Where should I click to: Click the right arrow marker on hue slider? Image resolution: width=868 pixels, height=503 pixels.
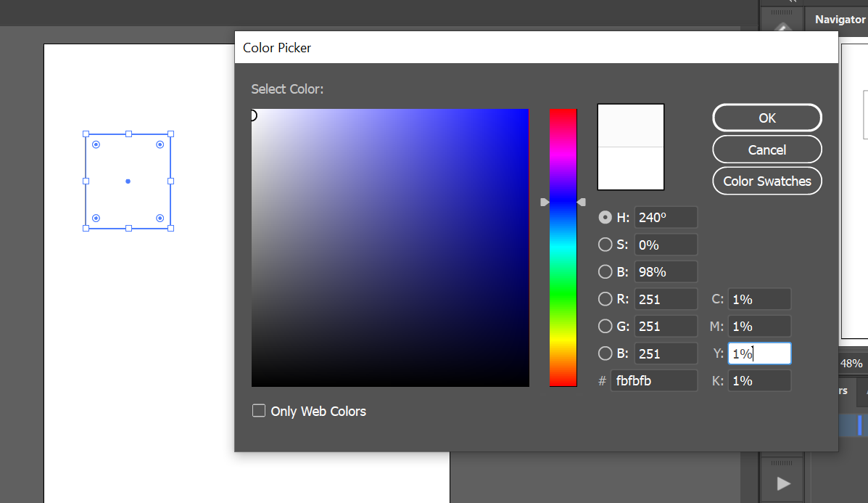click(x=582, y=203)
